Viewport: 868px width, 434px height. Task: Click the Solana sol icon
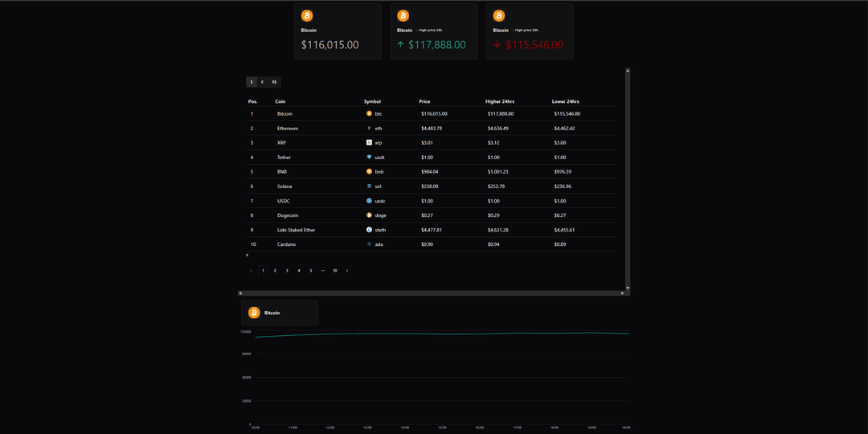coord(369,186)
